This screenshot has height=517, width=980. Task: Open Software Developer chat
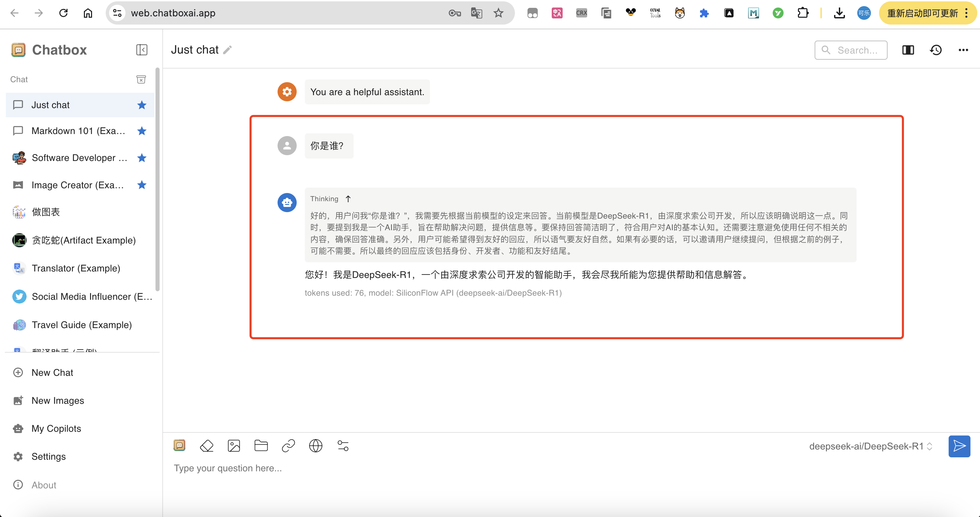[80, 158]
